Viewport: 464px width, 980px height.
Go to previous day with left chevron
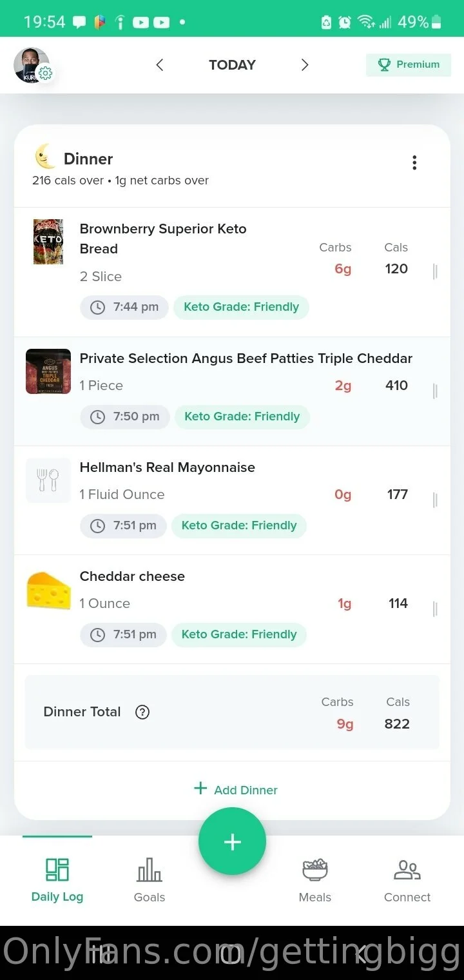[x=160, y=64]
